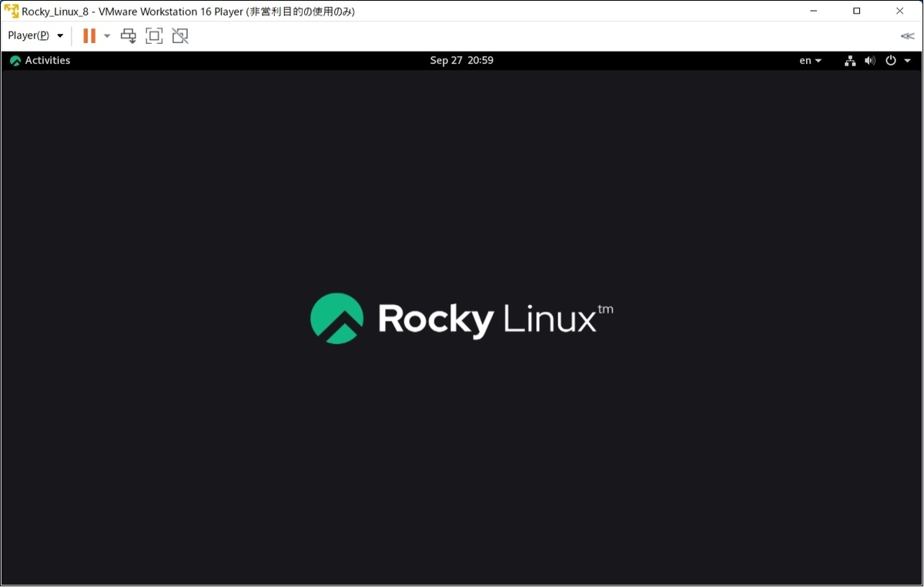The height and width of the screenshot is (587, 924).
Task: Open the suspend button's dropdown arrow
Action: point(106,35)
